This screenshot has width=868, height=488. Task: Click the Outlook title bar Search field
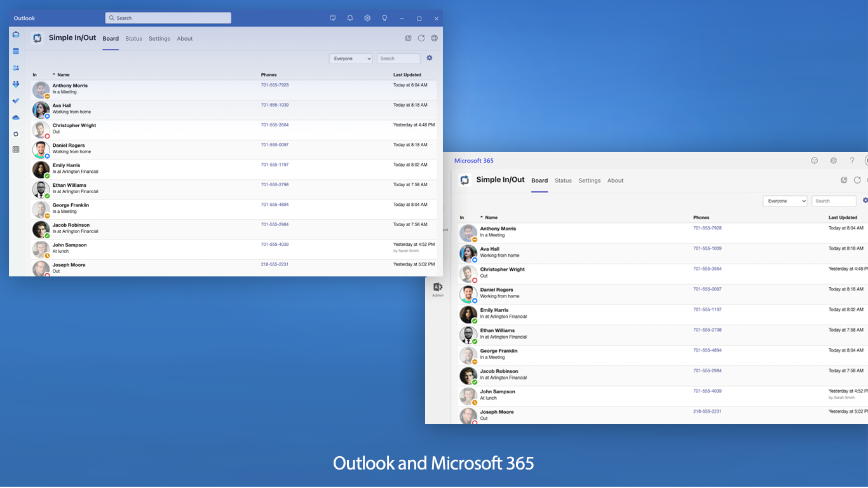168,18
